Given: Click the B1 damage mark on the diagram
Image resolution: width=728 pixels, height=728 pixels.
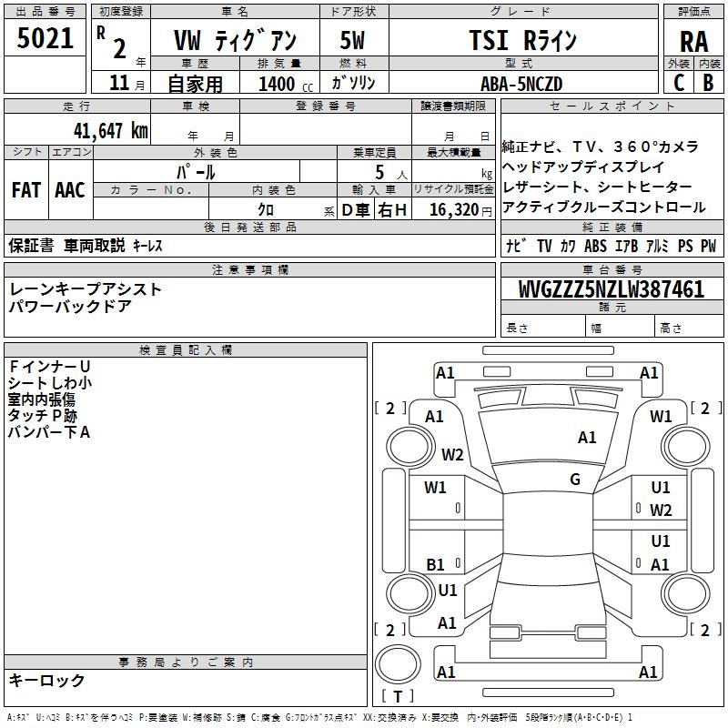Looking at the screenshot, I should tap(436, 564).
